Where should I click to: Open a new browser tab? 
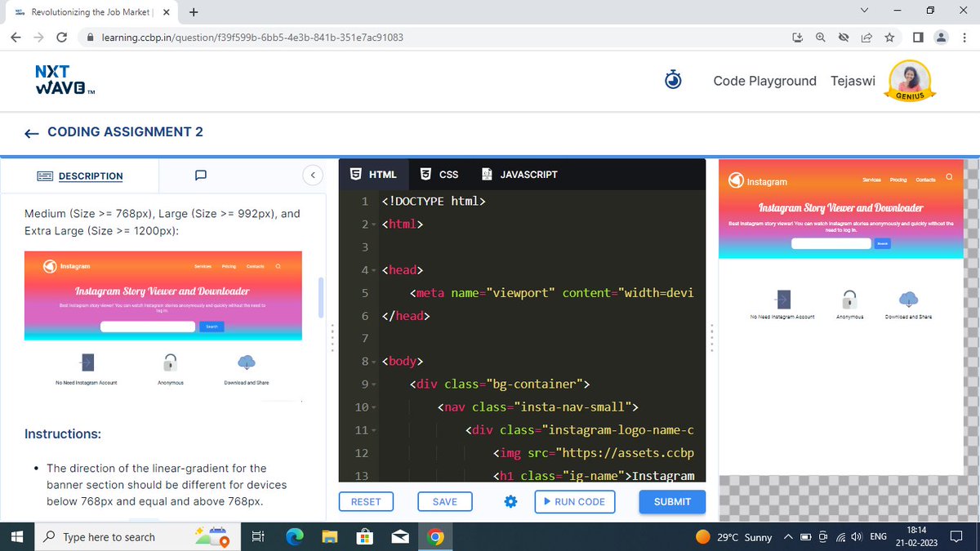coord(194,12)
